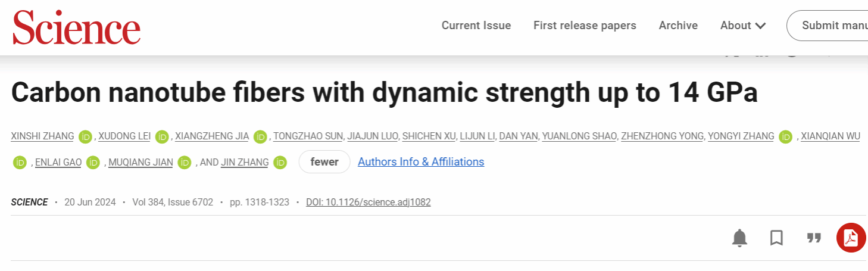Collapse the author list with the fewer button
Screen dimensions: 868x271
324,162
